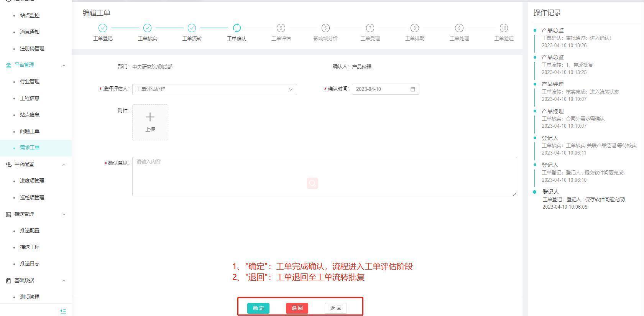Open 问题工单 in the sidebar
Viewport: 644px width, 316px height.
point(30,132)
